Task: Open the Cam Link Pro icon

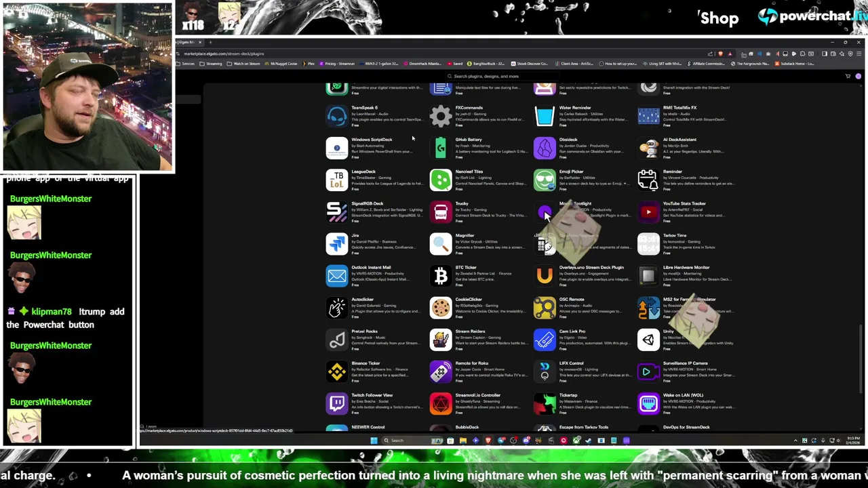Action: point(545,340)
